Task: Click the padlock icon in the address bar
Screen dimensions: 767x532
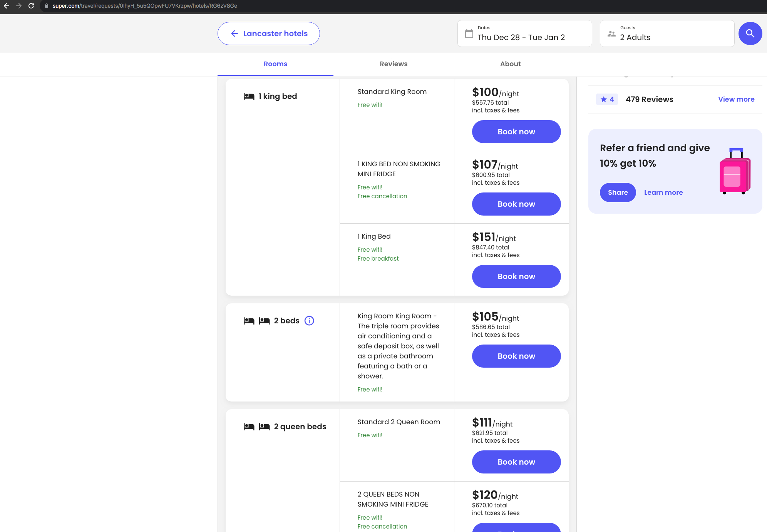Action: pyautogui.click(x=46, y=6)
